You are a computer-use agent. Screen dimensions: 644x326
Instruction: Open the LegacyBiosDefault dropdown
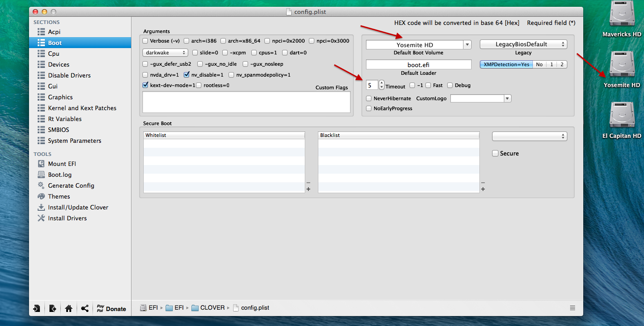(x=523, y=44)
